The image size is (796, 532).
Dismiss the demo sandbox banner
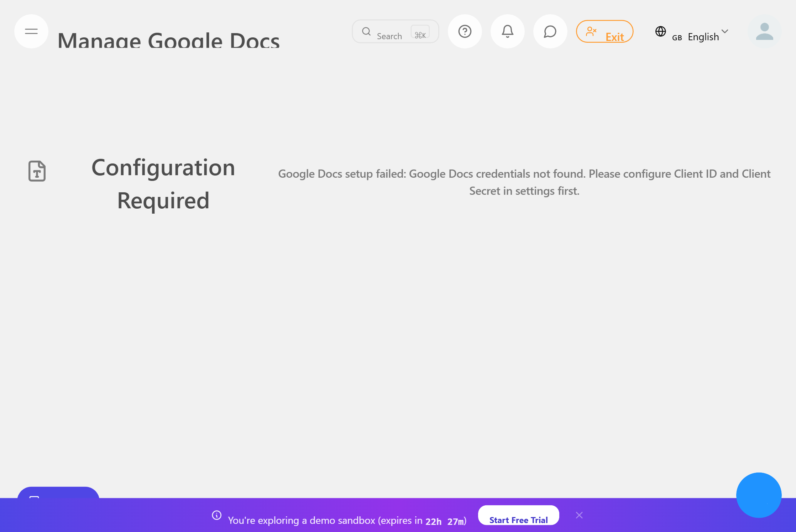coord(579,515)
